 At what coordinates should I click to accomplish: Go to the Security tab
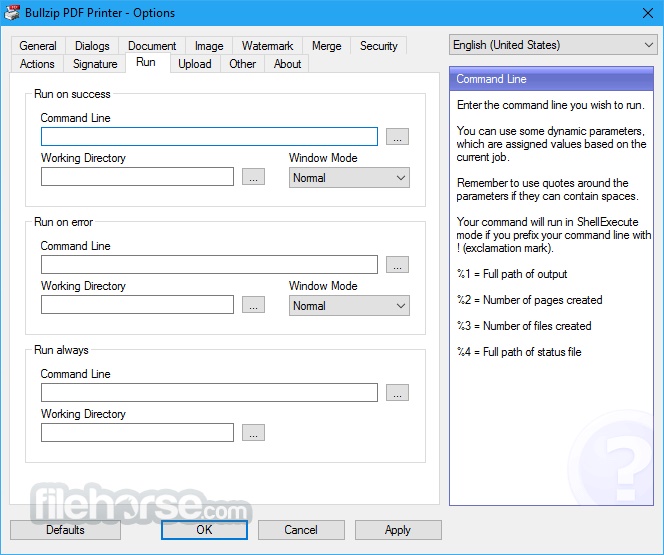[378, 46]
